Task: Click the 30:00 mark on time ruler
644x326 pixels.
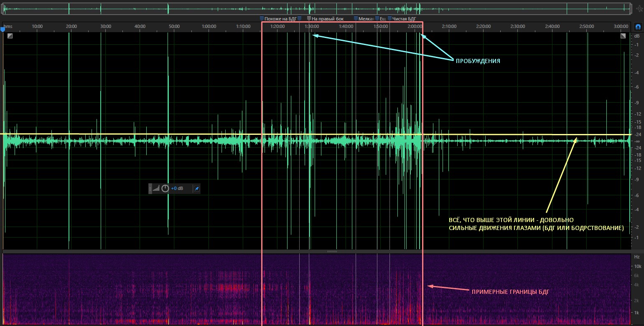Action: (106, 26)
